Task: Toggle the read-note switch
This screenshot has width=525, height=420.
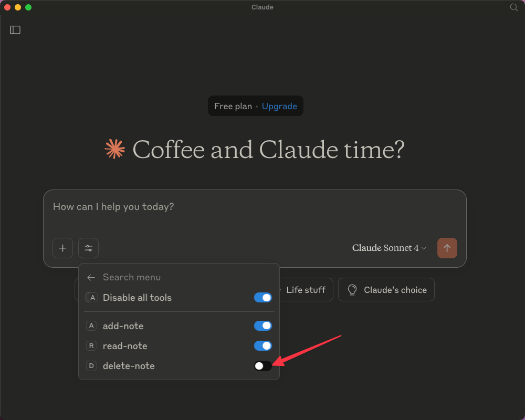Action: (x=262, y=345)
